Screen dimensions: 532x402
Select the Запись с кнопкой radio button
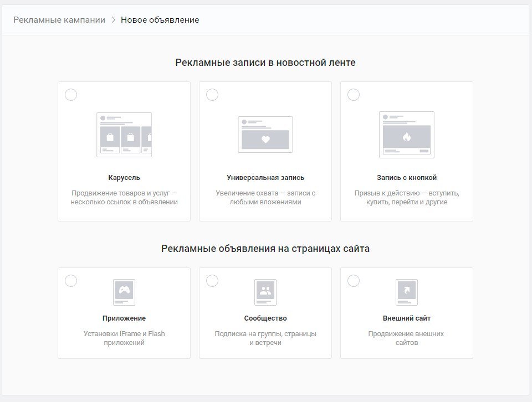coord(354,95)
